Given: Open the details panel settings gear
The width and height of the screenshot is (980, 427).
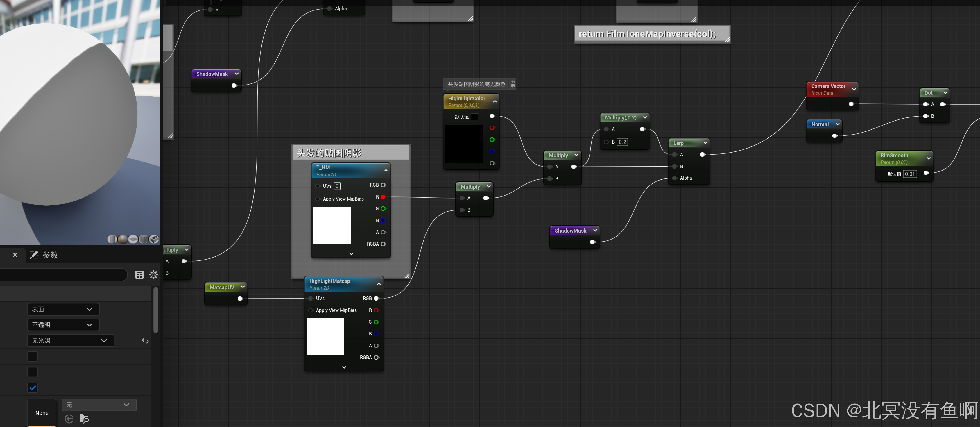Looking at the screenshot, I should tap(153, 274).
